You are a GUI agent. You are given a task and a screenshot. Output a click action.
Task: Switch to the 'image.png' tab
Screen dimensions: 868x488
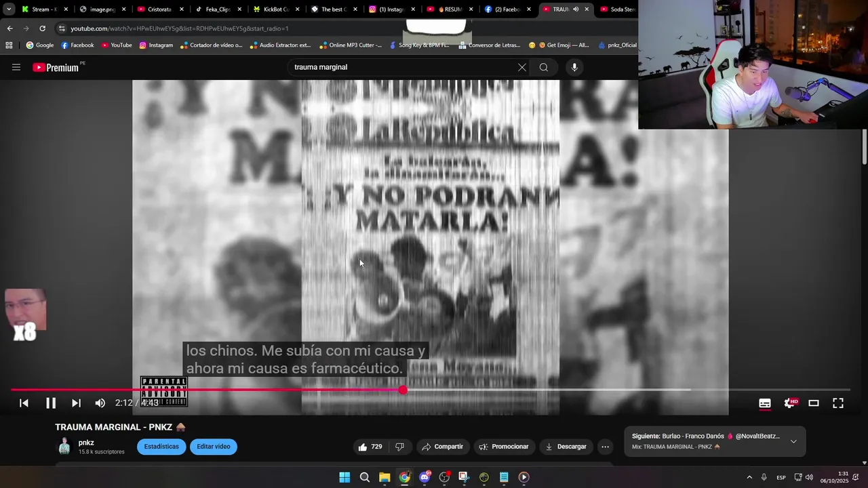[x=97, y=9]
